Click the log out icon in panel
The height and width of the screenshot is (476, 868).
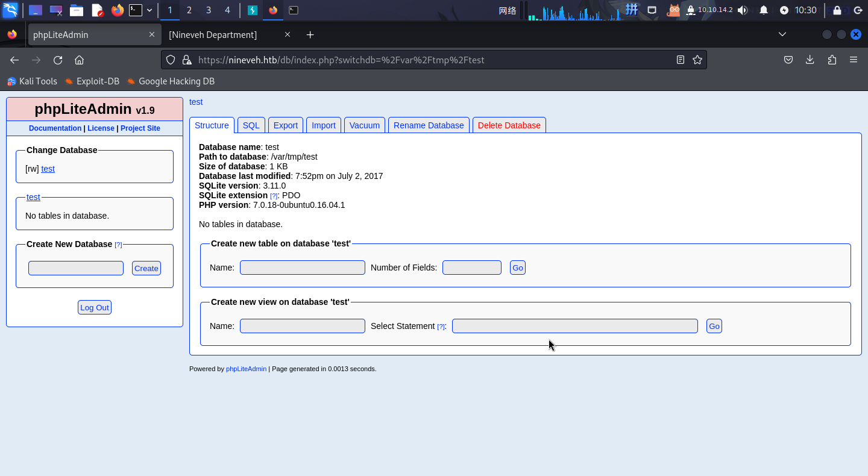858,10
